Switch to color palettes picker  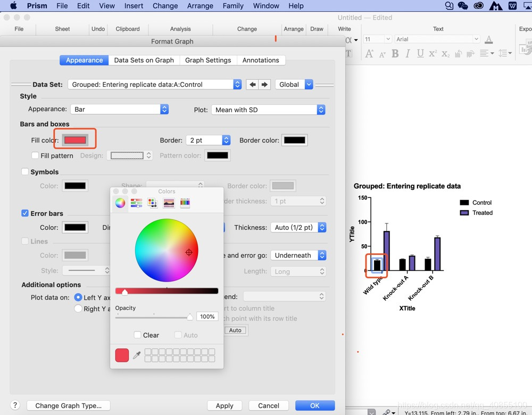tap(152, 203)
